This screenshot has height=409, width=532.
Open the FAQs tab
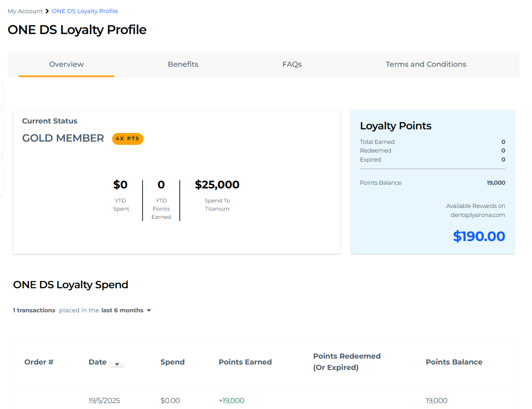tap(292, 64)
